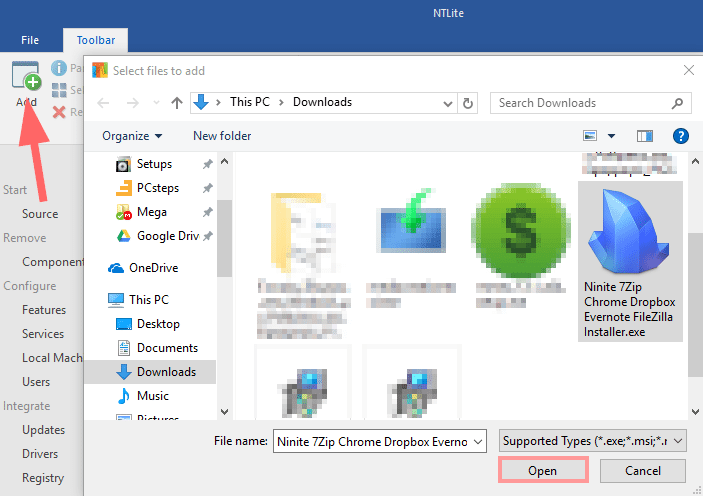Open Drivers page in NTLite sidebar

coord(40,454)
